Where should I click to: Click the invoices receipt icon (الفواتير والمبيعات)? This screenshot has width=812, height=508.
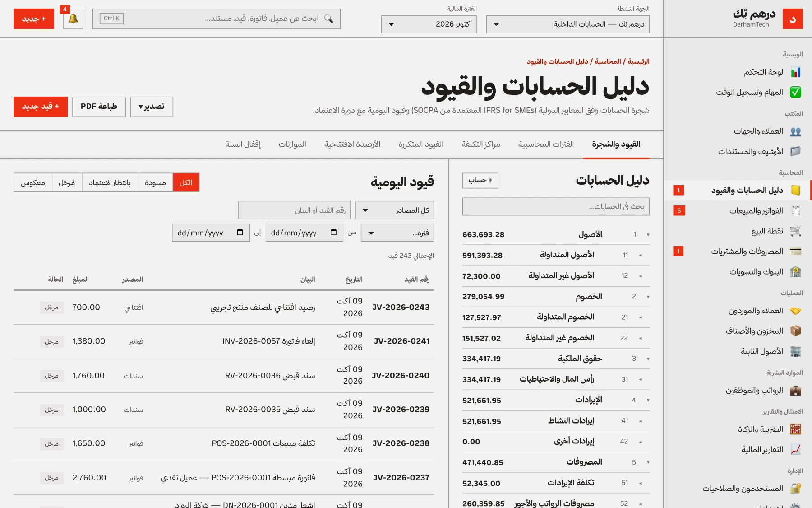point(795,211)
